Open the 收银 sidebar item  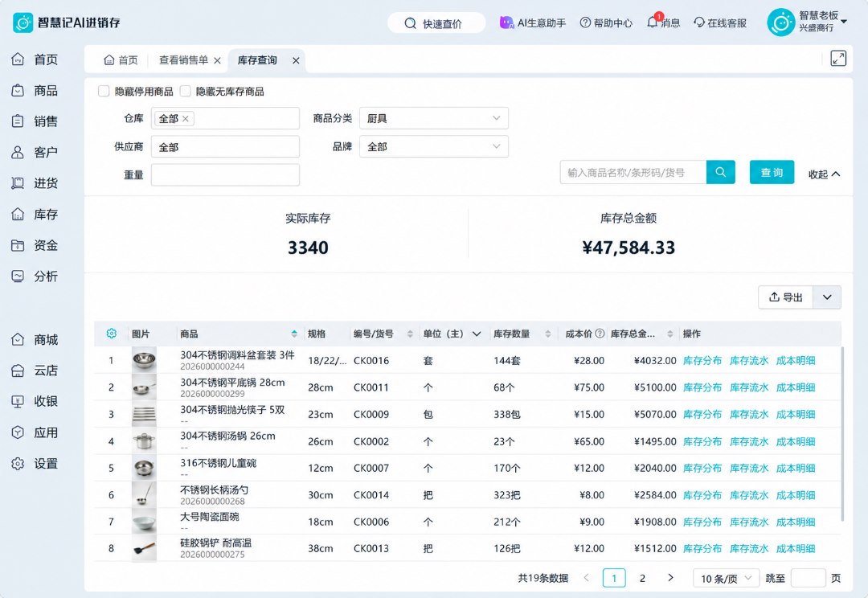click(x=35, y=401)
